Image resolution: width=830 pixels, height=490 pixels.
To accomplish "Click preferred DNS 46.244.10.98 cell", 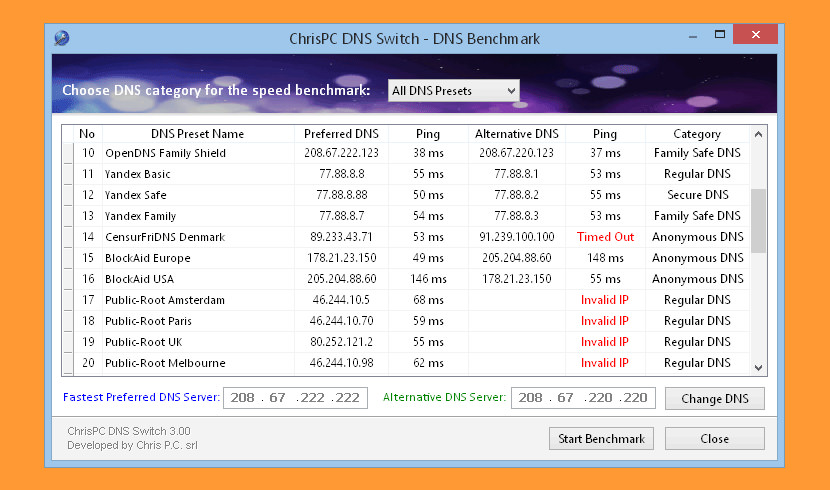I will (x=341, y=363).
